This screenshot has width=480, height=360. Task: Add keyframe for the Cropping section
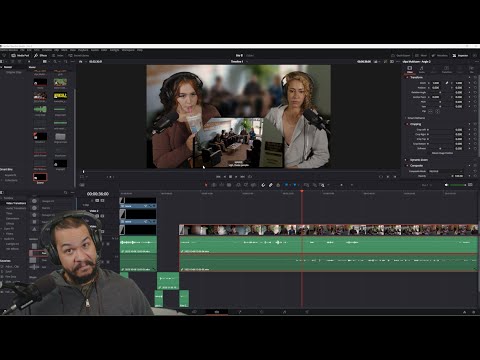click(470, 124)
